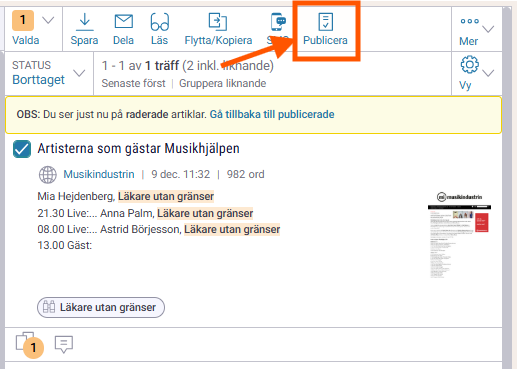Click the Dela envelope icon
This screenshot has height=369, width=517.
124,22
